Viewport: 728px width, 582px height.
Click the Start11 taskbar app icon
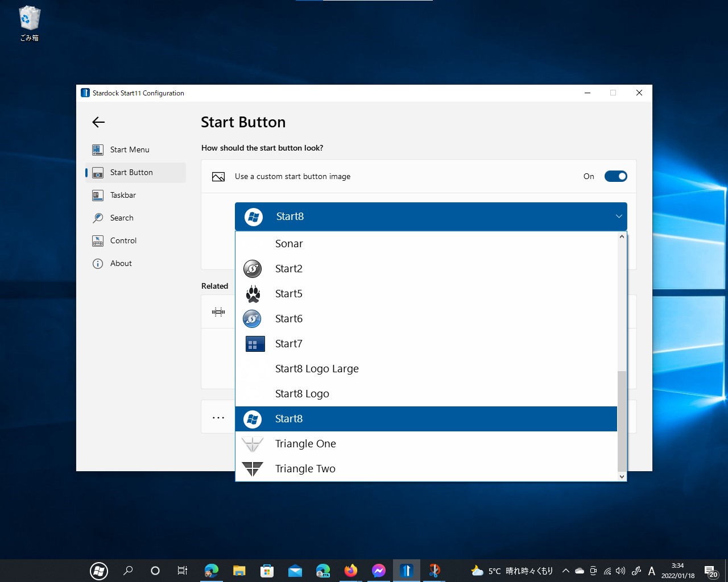click(x=406, y=571)
